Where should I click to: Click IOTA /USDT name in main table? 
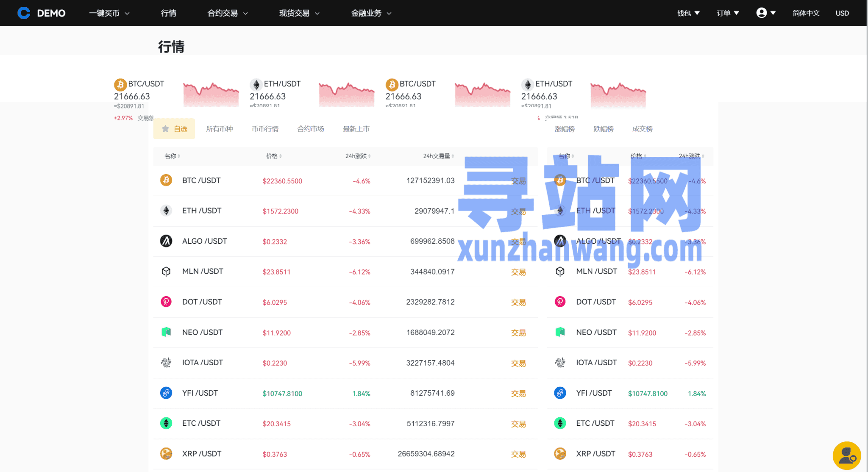(203, 363)
